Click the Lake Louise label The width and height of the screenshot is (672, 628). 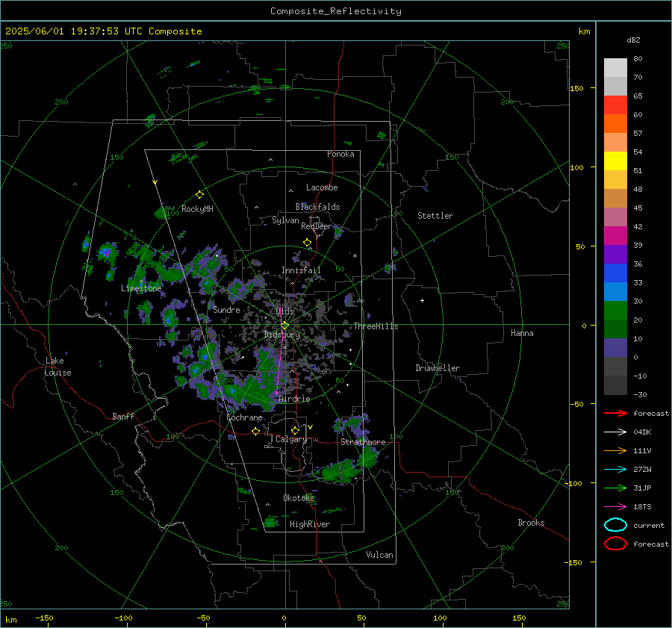point(57,367)
